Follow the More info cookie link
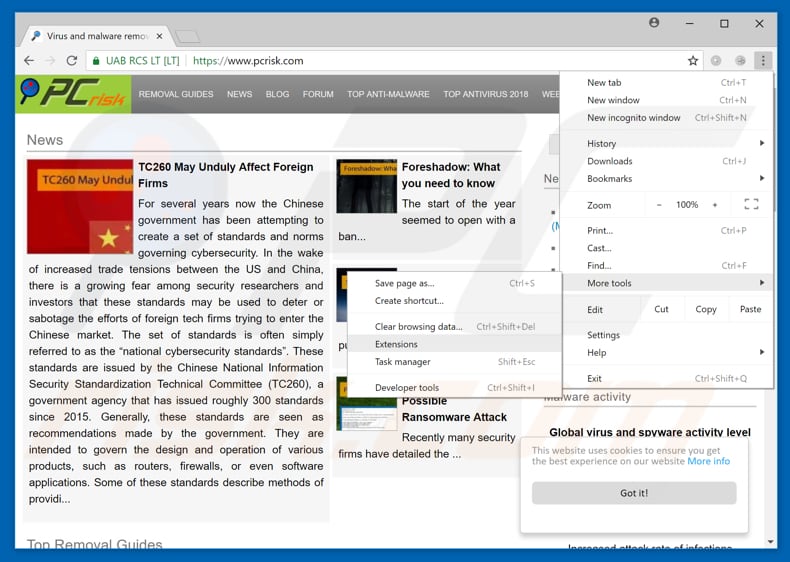Screen dimensions: 790x562 tap(708, 461)
